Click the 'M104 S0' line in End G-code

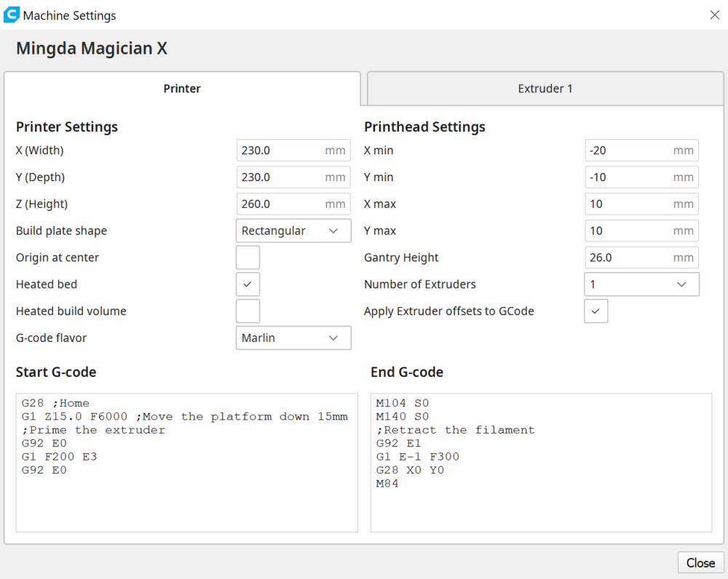click(402, 403)
